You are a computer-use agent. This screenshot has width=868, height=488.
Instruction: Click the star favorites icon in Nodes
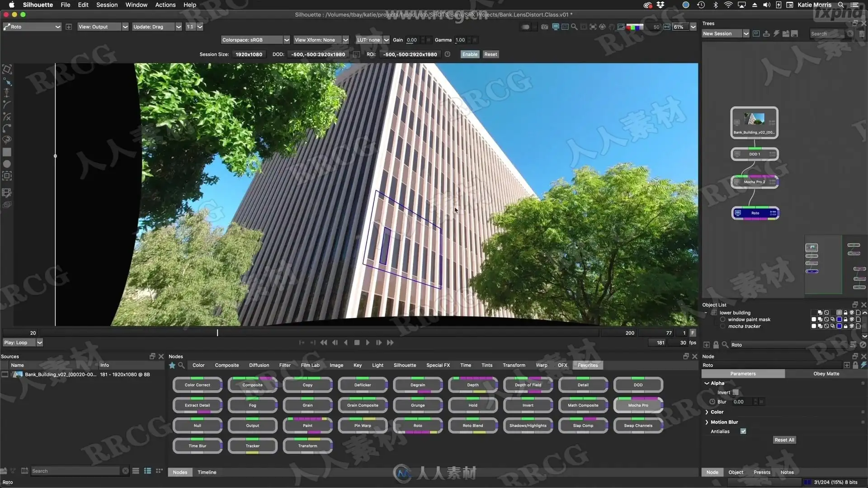(x=172, y=365)
